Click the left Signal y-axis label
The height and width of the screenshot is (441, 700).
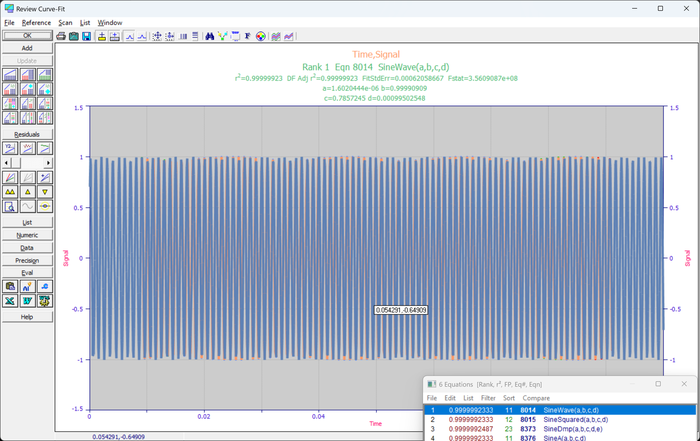pos(66,258)
